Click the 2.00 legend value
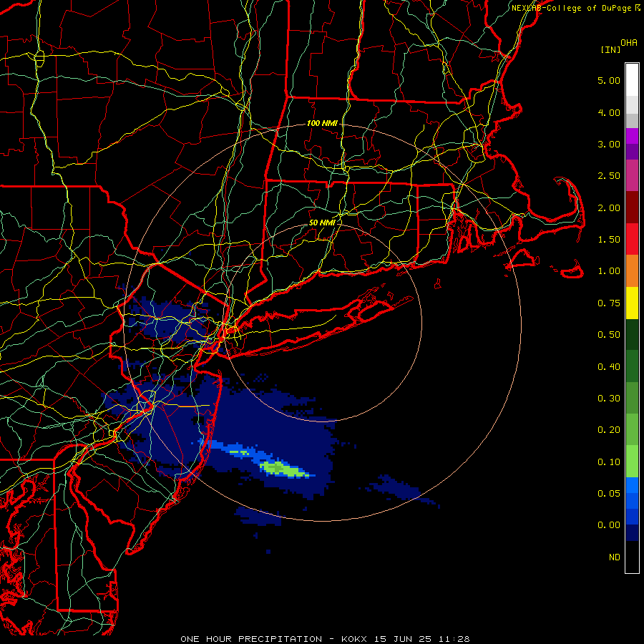Screen dimensions: 644x644 (609, 208)
